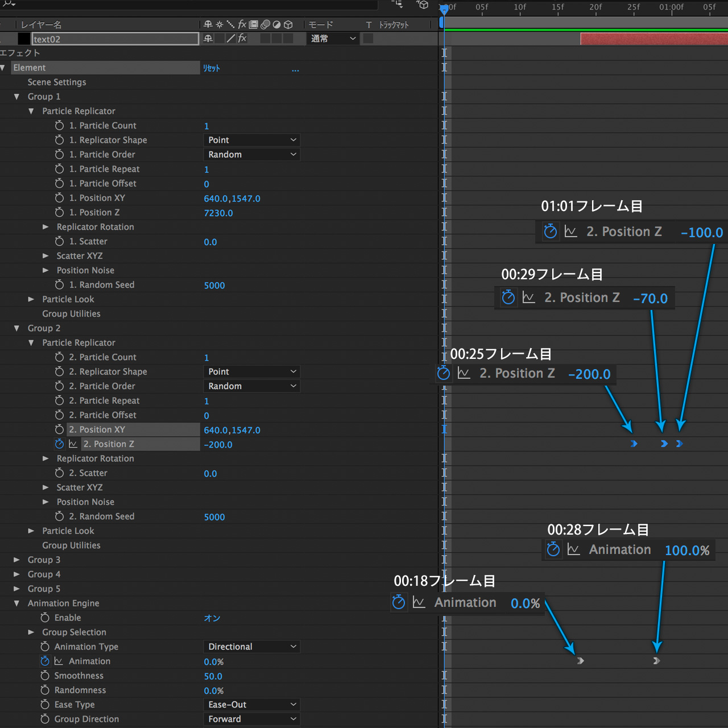Toggle the shy switch on text02 layer
728x728 pixels.
(208, 39)
